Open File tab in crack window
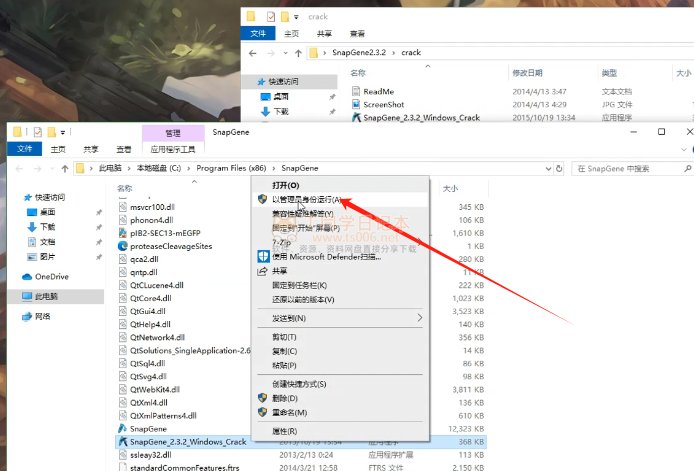The width and height of the screenshot is (694, 471). [258, 33]
